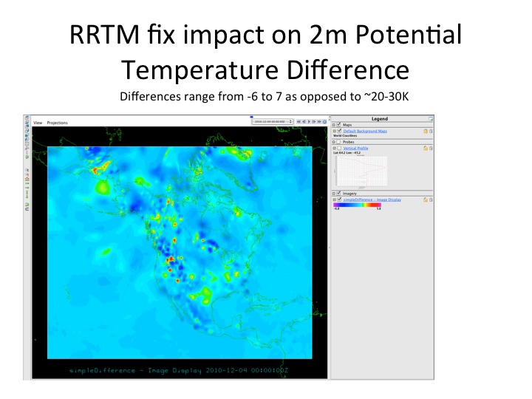Step forward one animation frame
This screenshot has height=399, width=532.
click(x=316, y=121)
